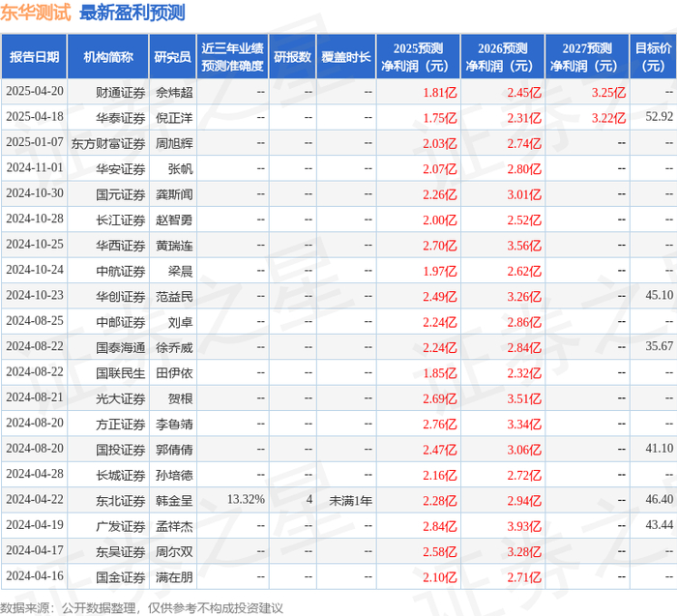Select analyst name 佘炜超
The image size is (677, 616).
tap(174, 93)
